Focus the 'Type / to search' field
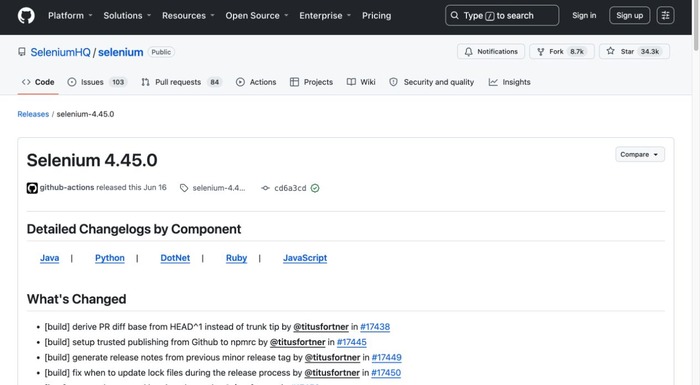Image resolution: width=700 pixels, height=385 pixels. coord(502,16)
